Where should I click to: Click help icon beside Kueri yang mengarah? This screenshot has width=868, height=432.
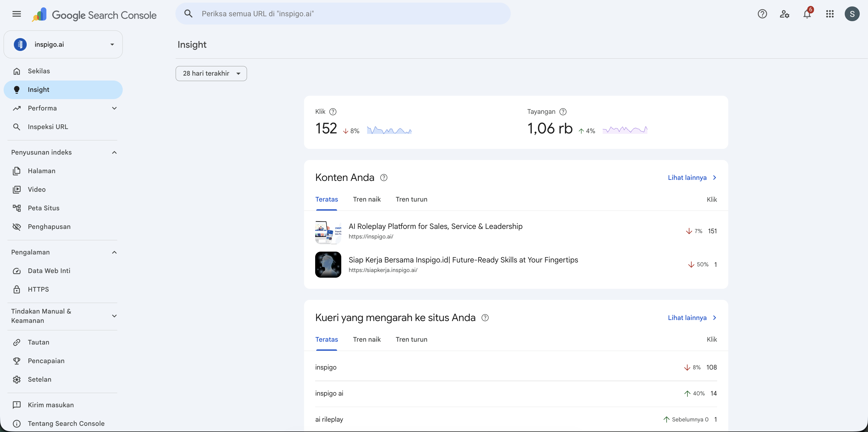[x=485, y=317]
